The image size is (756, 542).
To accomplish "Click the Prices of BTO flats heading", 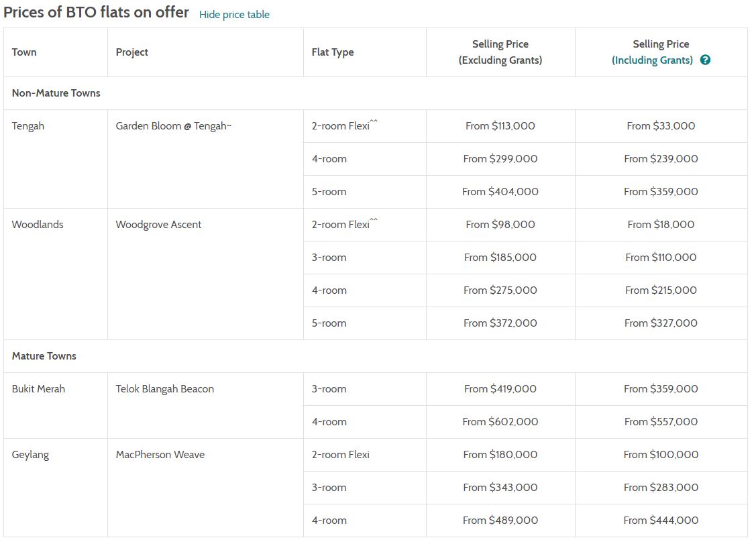I will [x=97, y=13].
